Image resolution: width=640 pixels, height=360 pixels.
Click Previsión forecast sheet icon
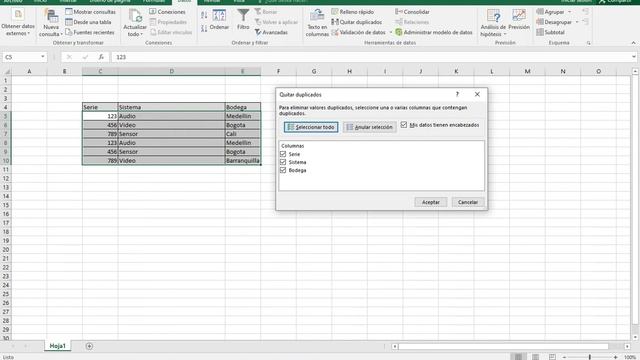click(x=519, y=20)
